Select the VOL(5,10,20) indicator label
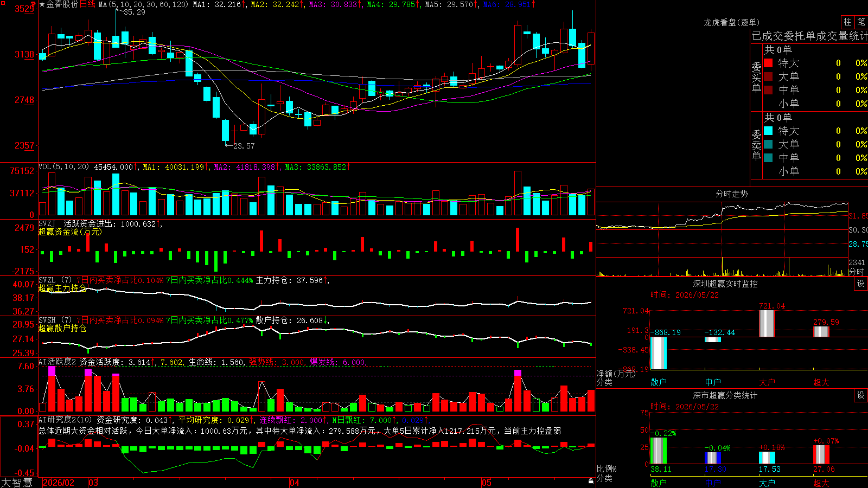868x488 pixels. coord(63,167)
